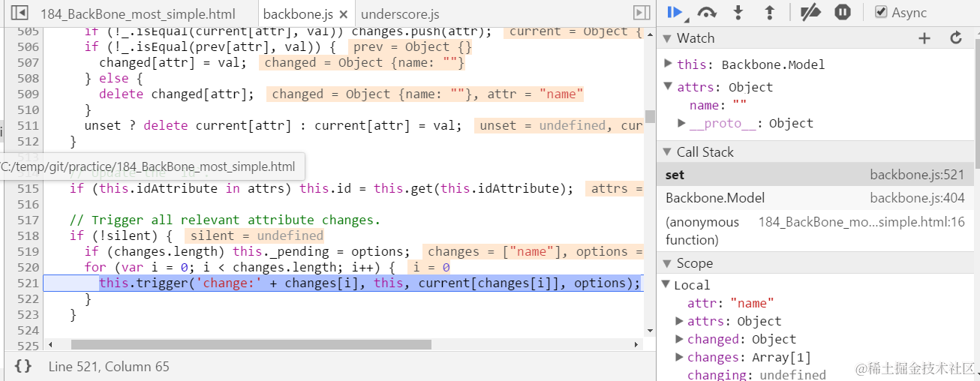Click line 511 unset code text
Viewport: 980px width, 381px height.
tap(273, 125)
